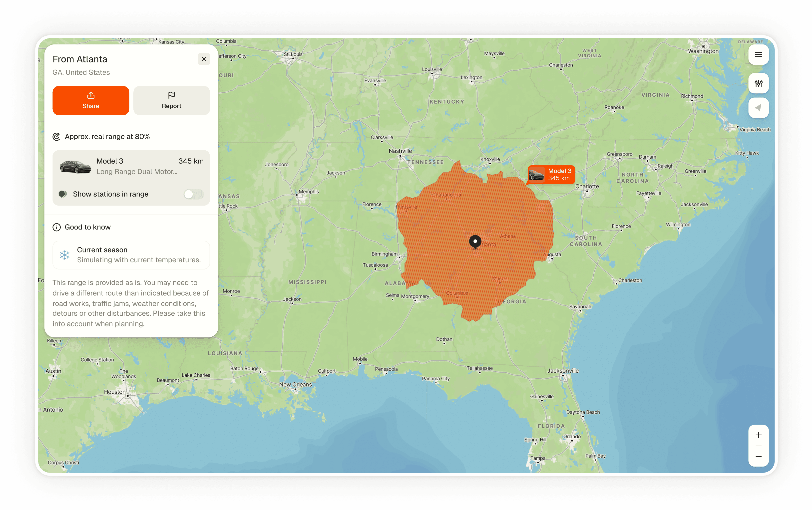Click the Montgomery city label
The image size is (812, 510).
415,297
